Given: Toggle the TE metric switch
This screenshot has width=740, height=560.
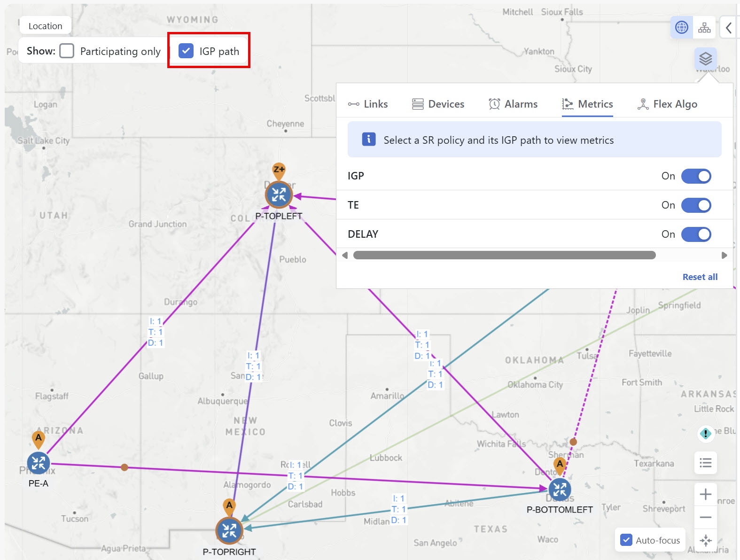Looking at the screenshot, I should (696, 205).
